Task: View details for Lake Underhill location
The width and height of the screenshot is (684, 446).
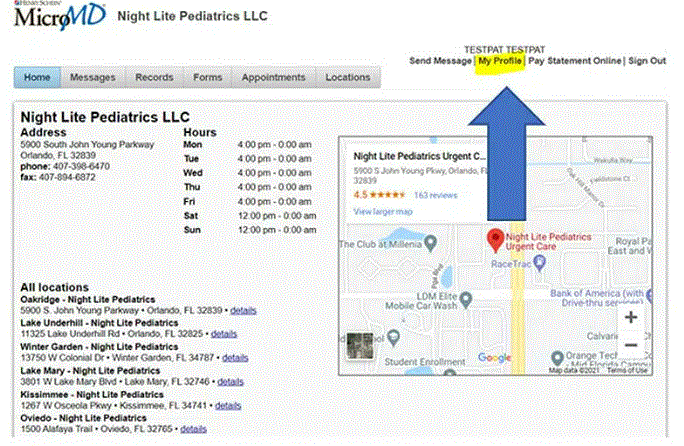Action: 224,334
